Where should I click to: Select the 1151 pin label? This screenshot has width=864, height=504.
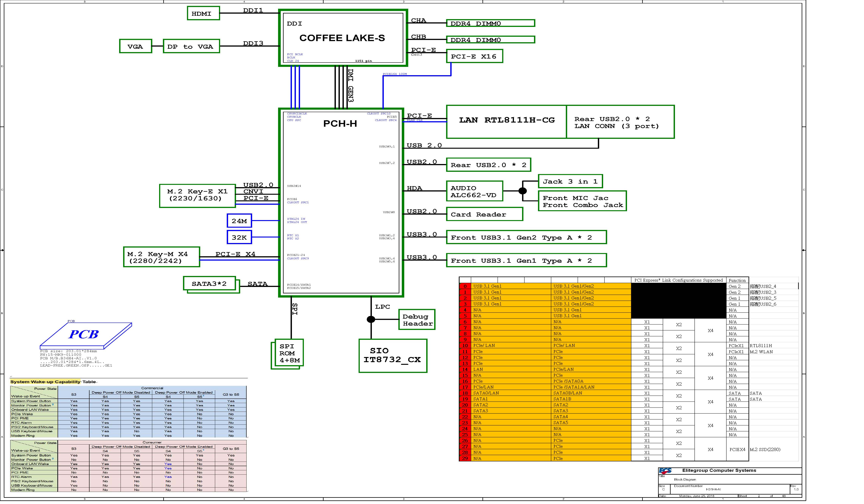point(364,61)
